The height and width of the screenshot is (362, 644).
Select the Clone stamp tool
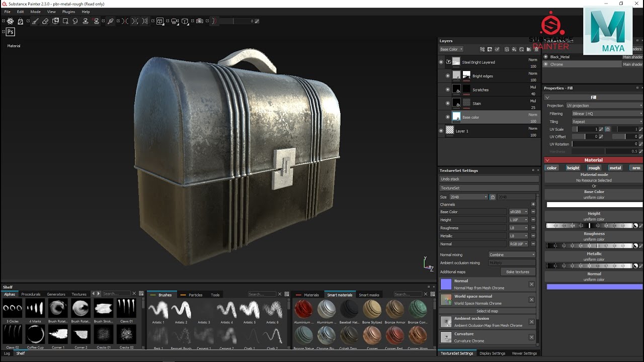click(86, 21)
